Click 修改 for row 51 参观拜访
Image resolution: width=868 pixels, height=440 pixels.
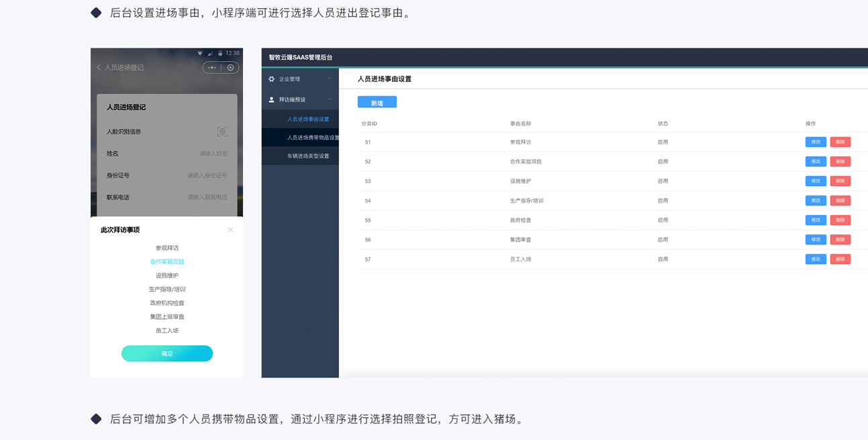(815, 142)
